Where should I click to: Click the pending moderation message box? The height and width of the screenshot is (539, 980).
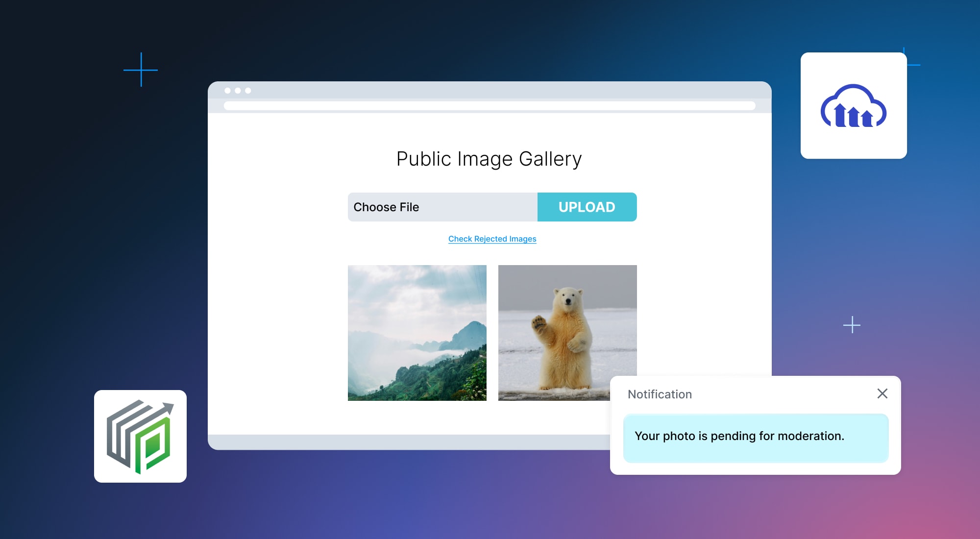tap(755, 438)
